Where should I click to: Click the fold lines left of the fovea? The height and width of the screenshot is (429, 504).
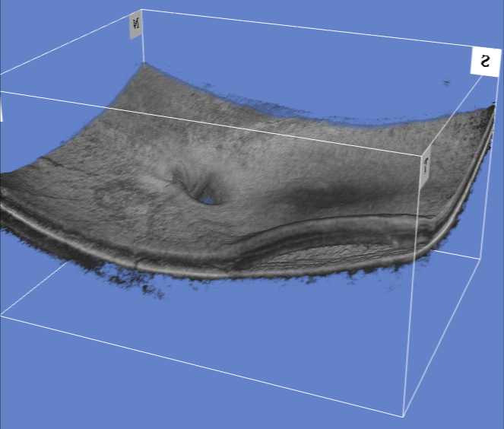(x=181, y=181)
